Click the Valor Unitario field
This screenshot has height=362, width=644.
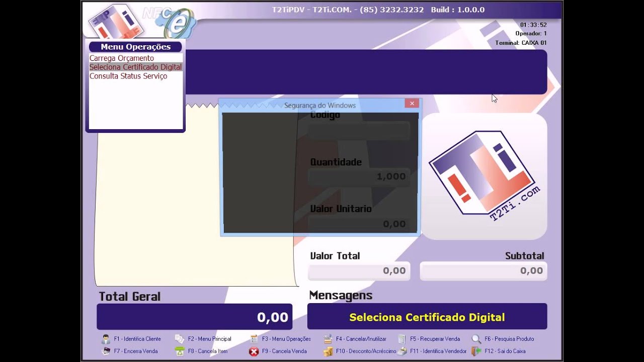(359, 224)
